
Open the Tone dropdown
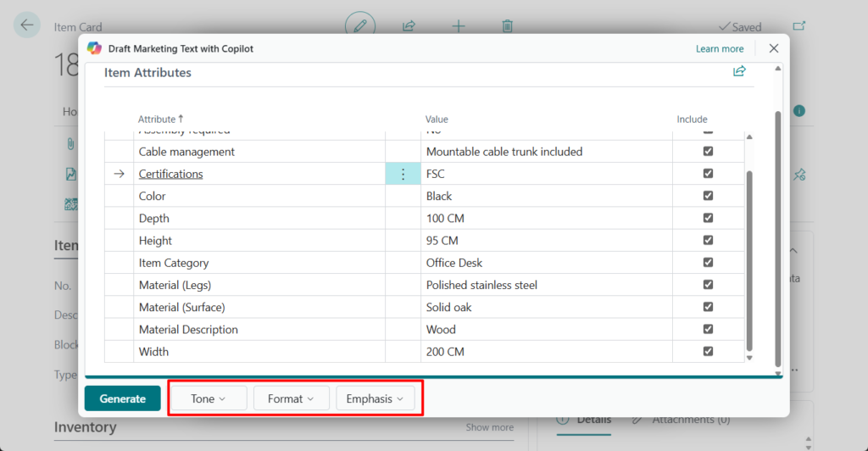pyautogui.click(x=209, y=398)
